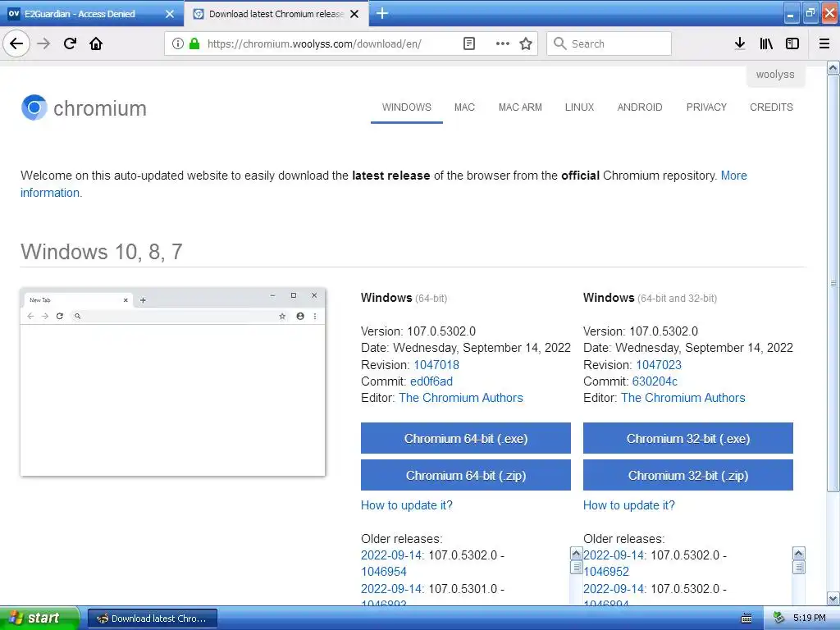Open revision 1047023 link
Screen dimensions: 840x630
[659, 365]
